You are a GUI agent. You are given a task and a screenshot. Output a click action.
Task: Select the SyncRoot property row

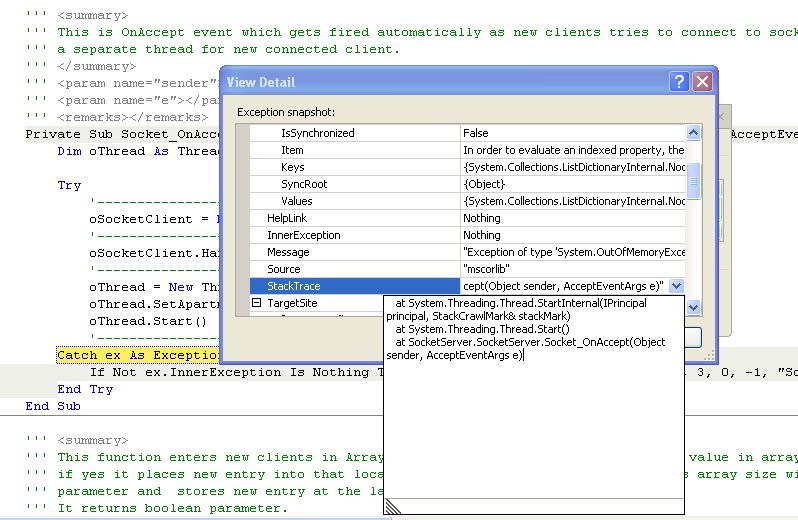[467, 184]
